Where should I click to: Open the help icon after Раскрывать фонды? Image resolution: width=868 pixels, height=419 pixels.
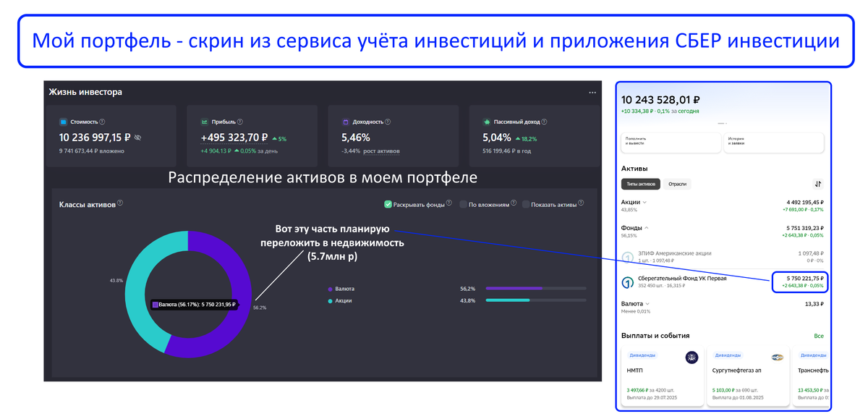(449, 204)
